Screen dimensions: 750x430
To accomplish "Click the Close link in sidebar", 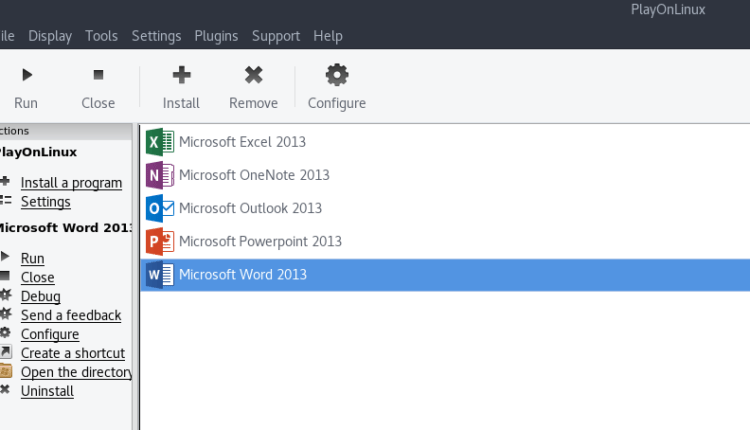I will [x=37, y=277].
